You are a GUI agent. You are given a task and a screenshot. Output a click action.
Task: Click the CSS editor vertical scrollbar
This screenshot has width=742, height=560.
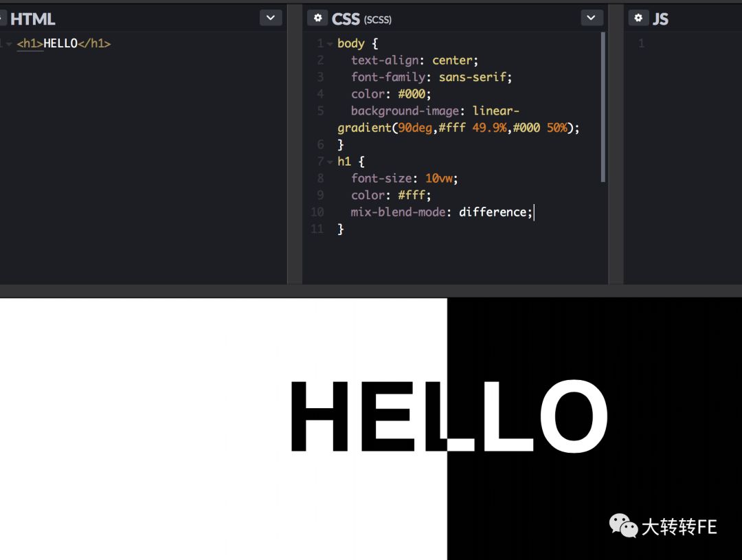tap(603, 107)
